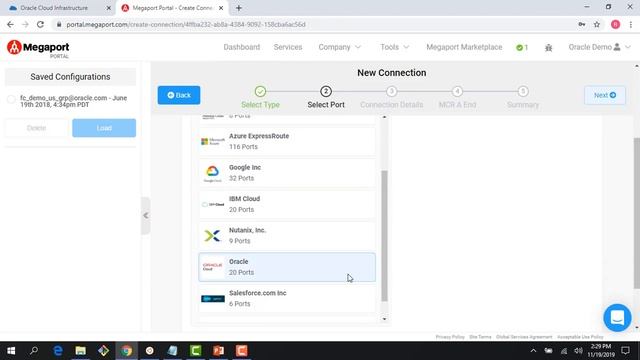640x360 pixels.
Task: Select the Salesforce.com Inc provider
Action: tap(287, 298)
